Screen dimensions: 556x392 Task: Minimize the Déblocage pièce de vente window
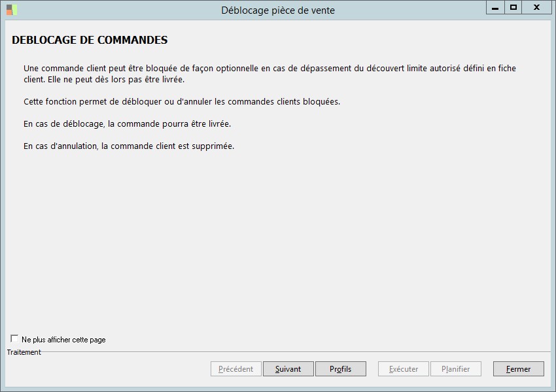point(495,7)
